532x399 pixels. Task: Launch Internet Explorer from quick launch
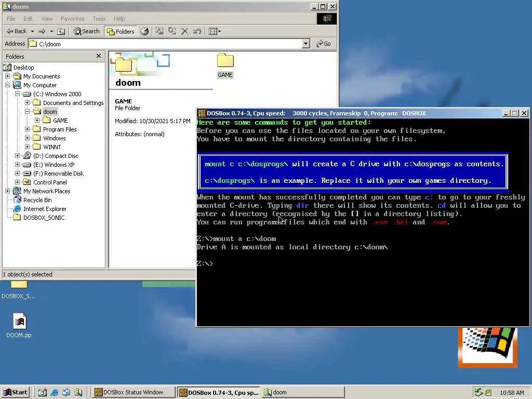pos(54,392)
